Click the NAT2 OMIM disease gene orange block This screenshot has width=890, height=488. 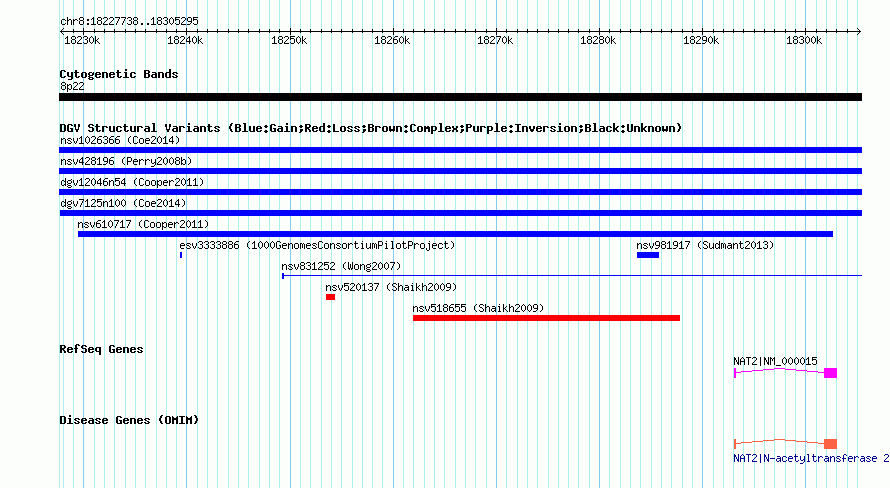coord(830,444)
